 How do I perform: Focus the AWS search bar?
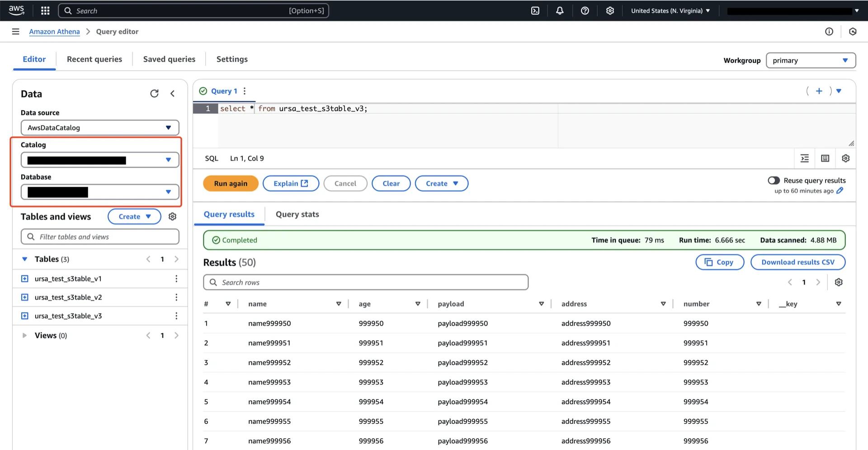[x=193, y=11]
